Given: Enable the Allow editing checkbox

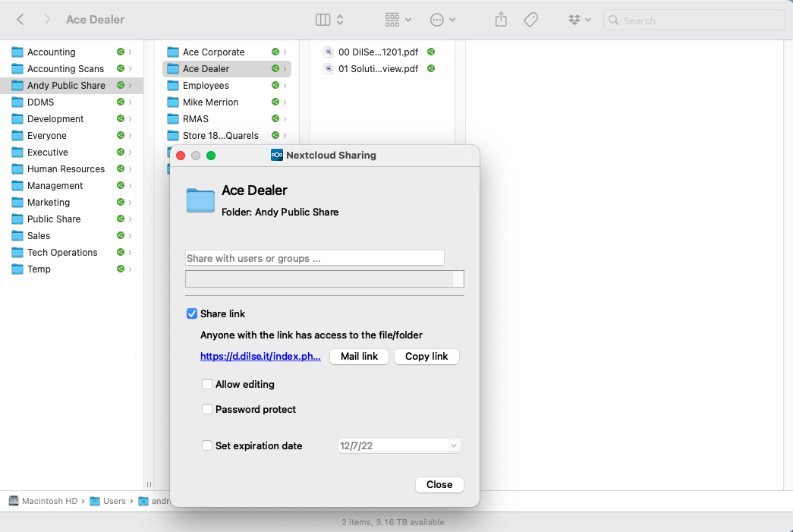Looking at the screenshot, I should pyautogui.click(x=207, y=385).
